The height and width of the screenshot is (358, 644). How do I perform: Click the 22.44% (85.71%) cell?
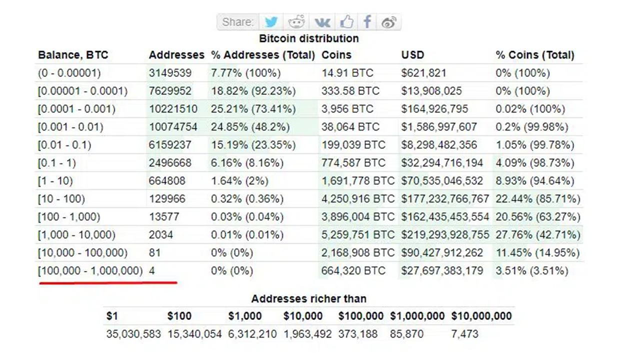pos(538,199)
